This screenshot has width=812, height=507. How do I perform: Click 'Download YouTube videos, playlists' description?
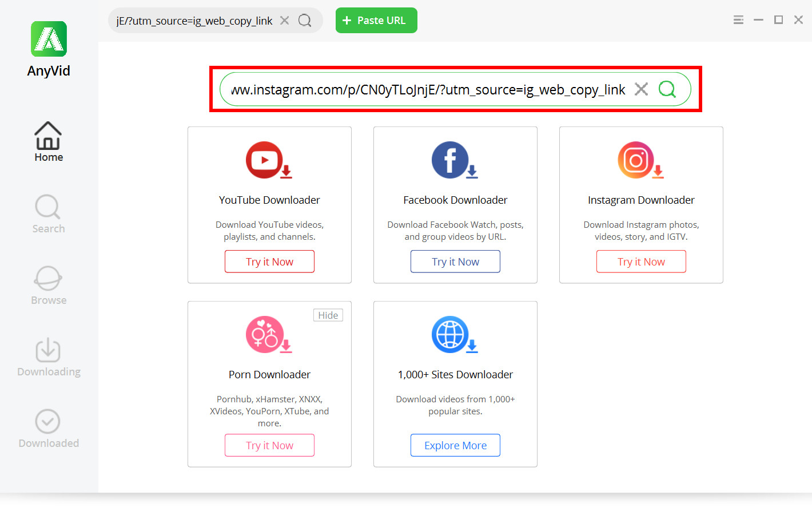click(269, 231)
